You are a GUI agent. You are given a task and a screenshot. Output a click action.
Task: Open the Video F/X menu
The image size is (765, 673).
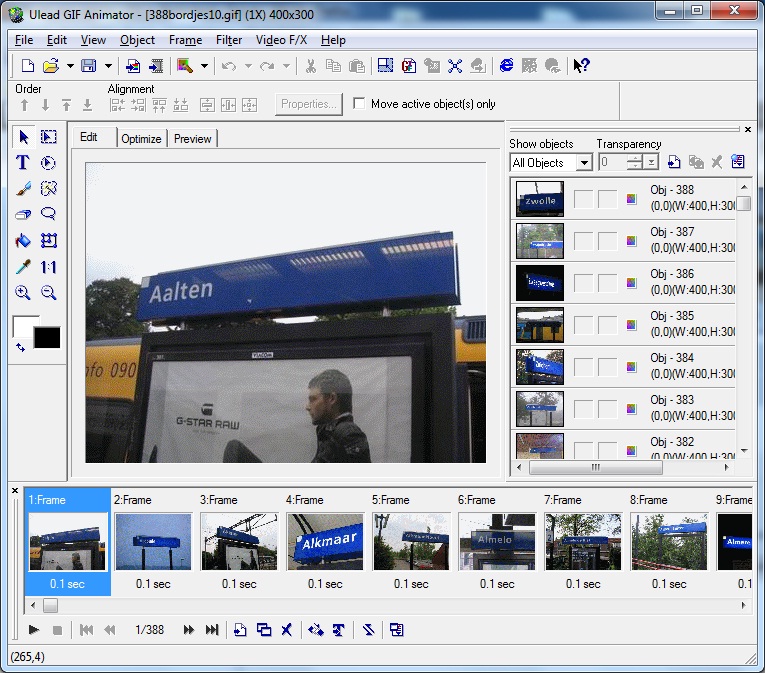(282, 40)
